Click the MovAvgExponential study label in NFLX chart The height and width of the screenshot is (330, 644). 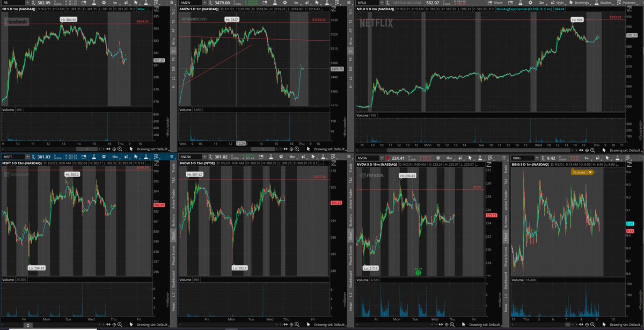(524, 9)
